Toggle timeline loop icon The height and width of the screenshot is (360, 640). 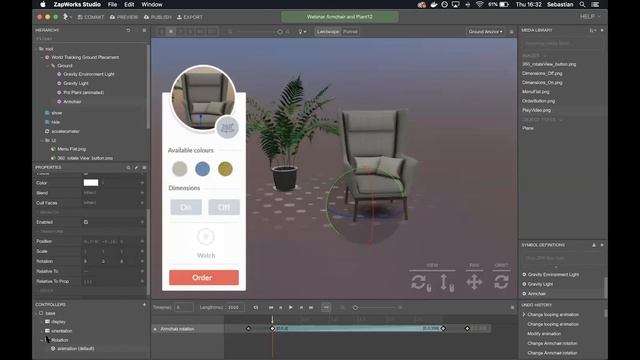[256, 307]
